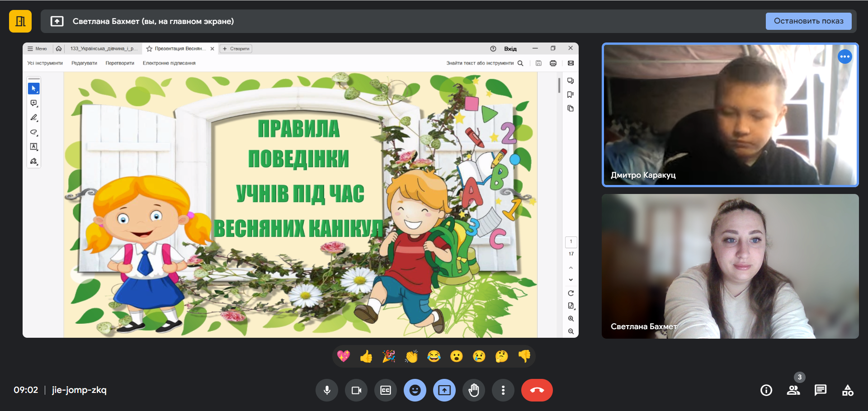The image size is (868, 411).
Task: Send the thinking face emoji reaction
Action: 501,357
